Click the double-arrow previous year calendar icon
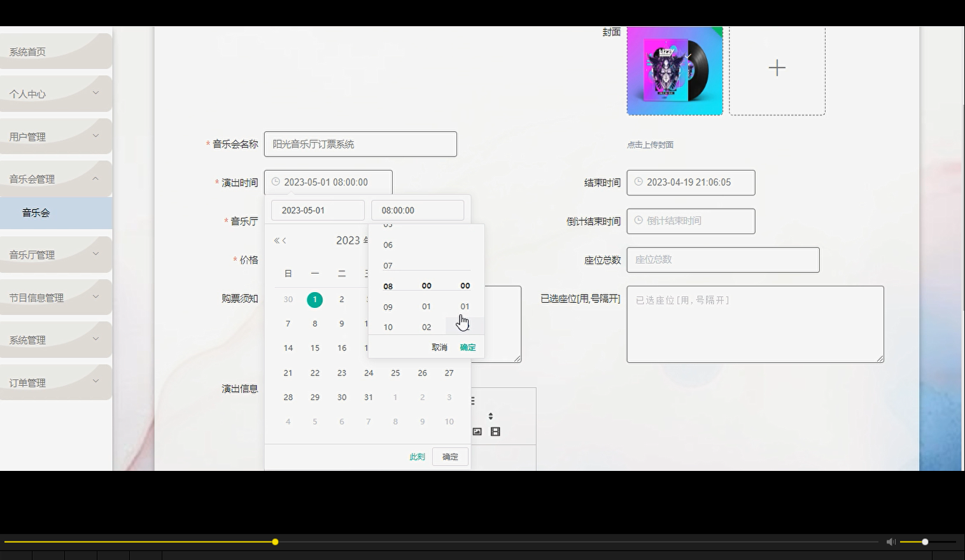The height and width of the screenshot is (560, 965). point(276,241)
